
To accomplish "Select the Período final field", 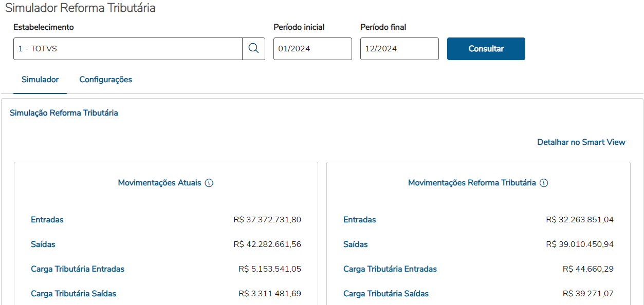I will [399, 49].
